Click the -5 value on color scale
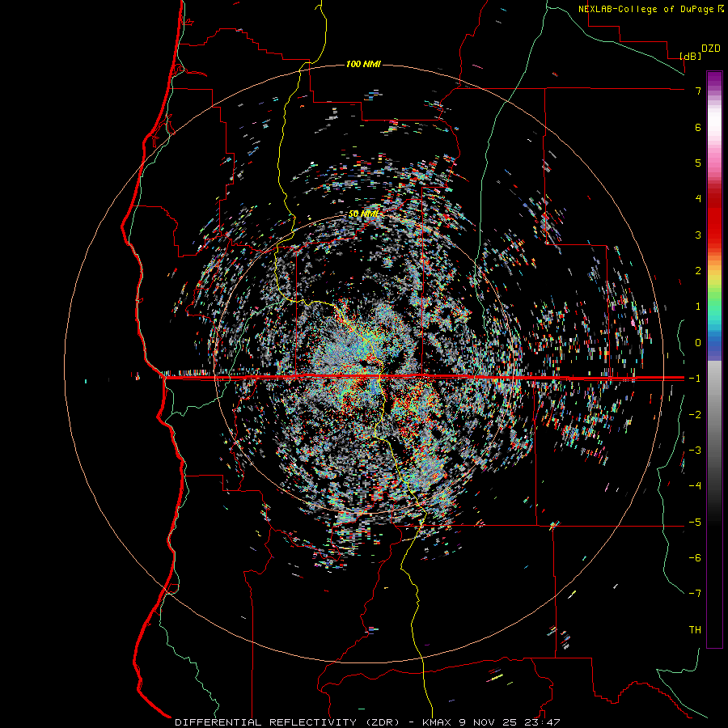728x728 pixels. coord(695,523)
